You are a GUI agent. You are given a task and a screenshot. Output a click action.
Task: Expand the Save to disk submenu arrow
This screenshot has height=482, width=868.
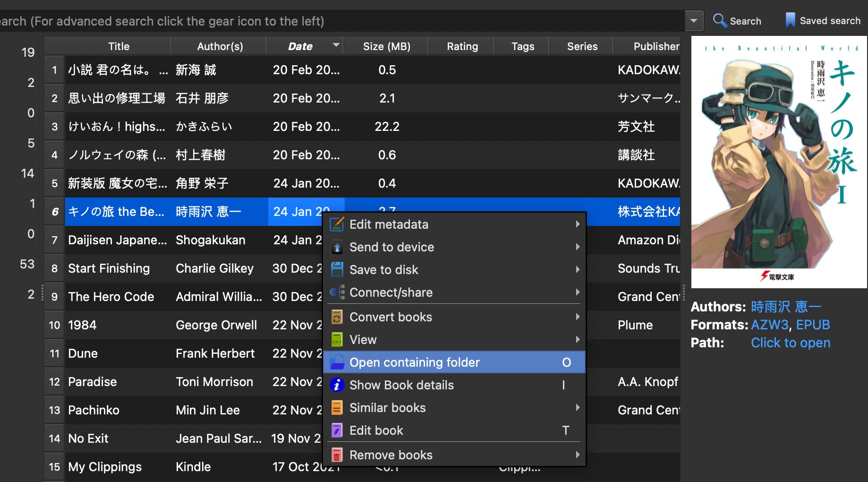tap(578, 270)
